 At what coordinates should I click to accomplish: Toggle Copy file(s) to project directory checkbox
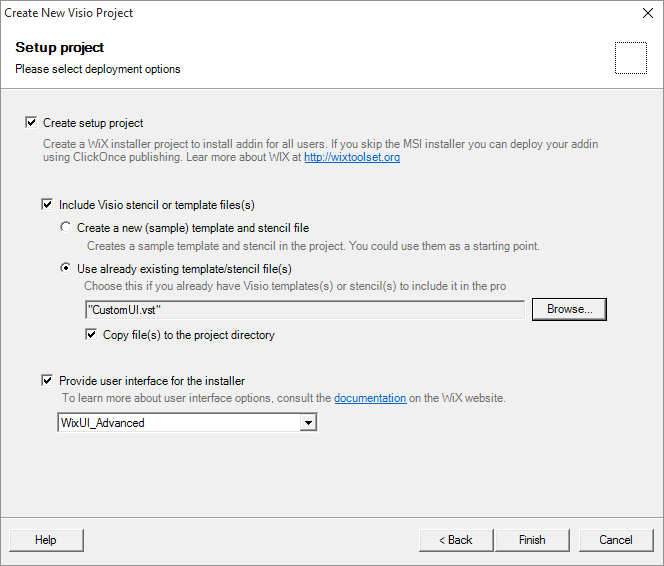coord(91,335)
